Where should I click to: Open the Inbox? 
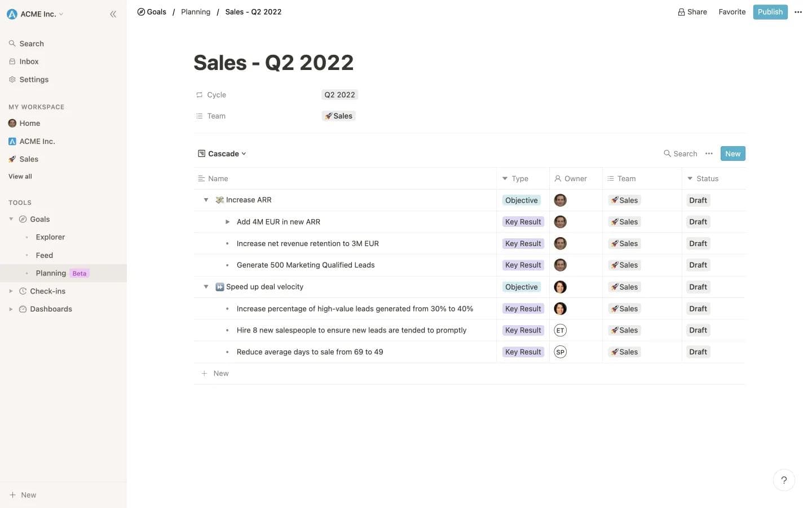(x=29, y=61)
